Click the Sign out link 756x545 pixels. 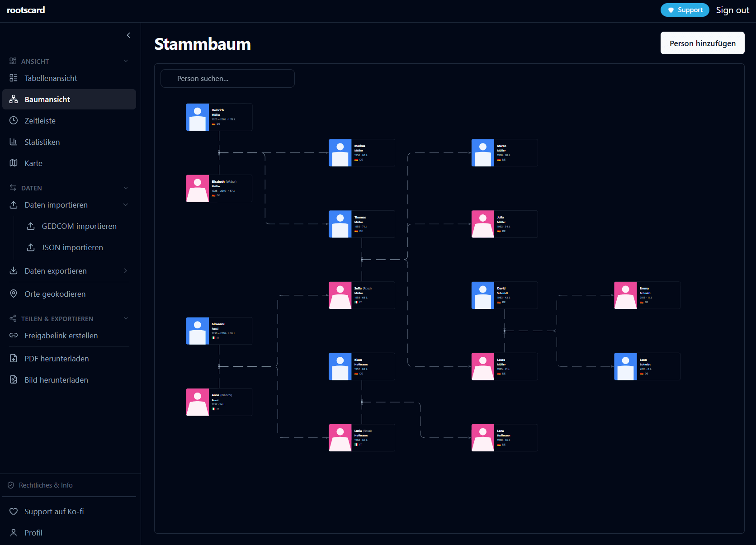[x=732, y=10]
